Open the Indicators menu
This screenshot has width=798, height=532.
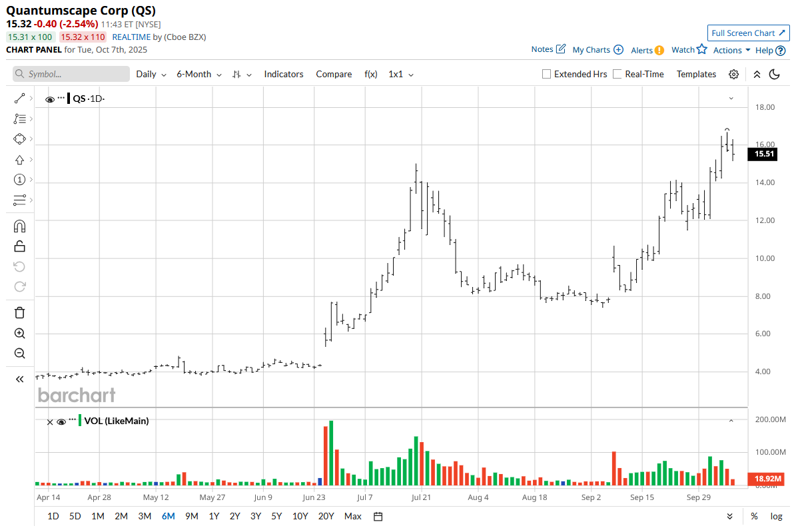[x=284, y=75]
